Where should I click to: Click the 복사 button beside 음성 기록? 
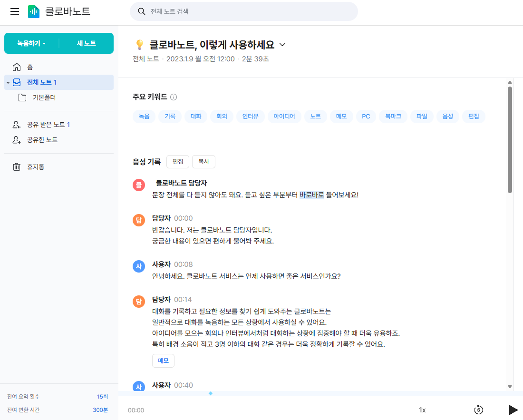click(x=204, y=162)
